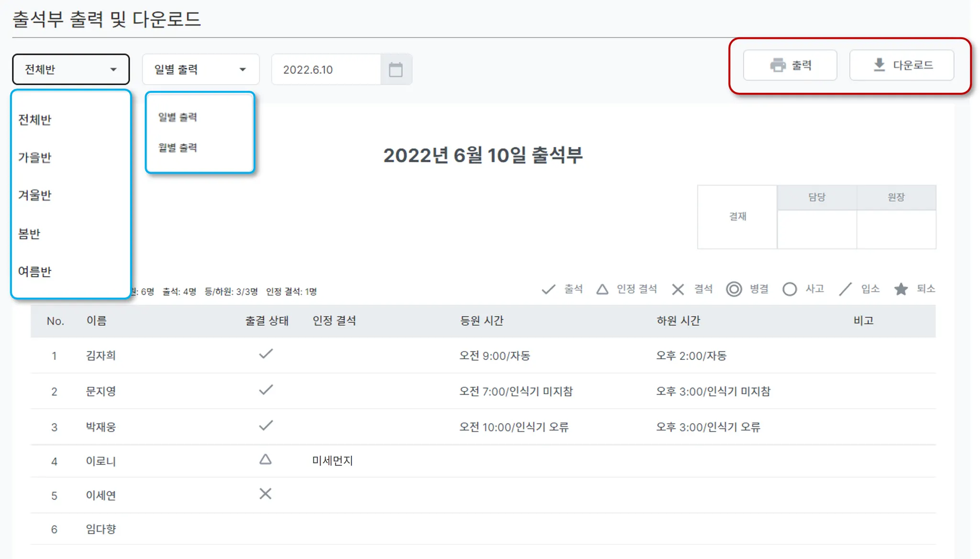Select 여름반 from the class list
This screenshot has height=559, width=980.
click(35, 272)
